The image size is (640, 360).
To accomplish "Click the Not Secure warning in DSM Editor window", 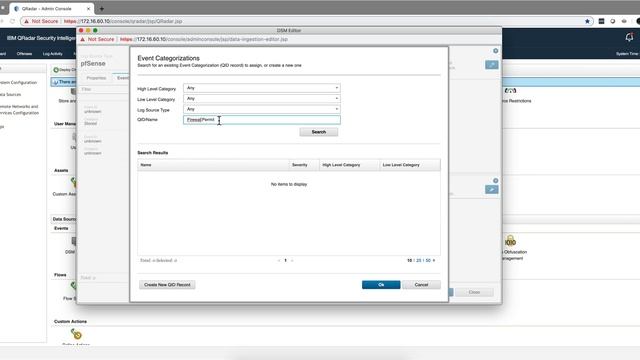I will (x=97, y=39).
